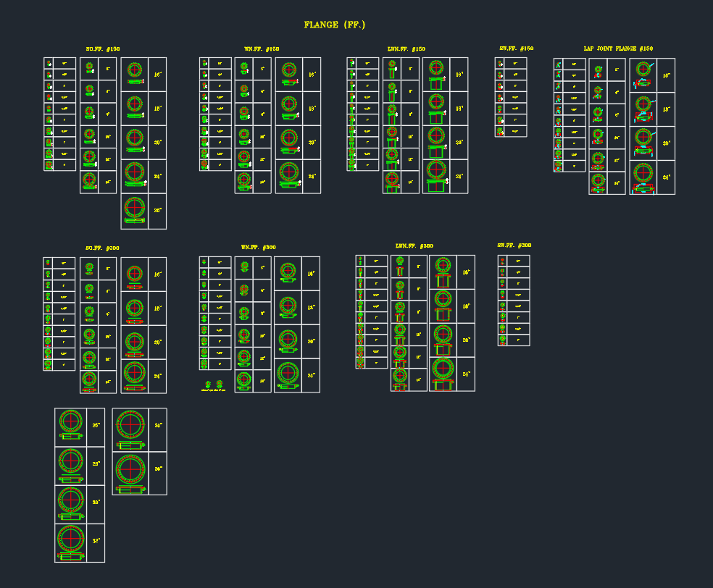713x588 pixels.
Task: Pick the 24" lap joint flange #150 symbol
Action: click(643, 178)
